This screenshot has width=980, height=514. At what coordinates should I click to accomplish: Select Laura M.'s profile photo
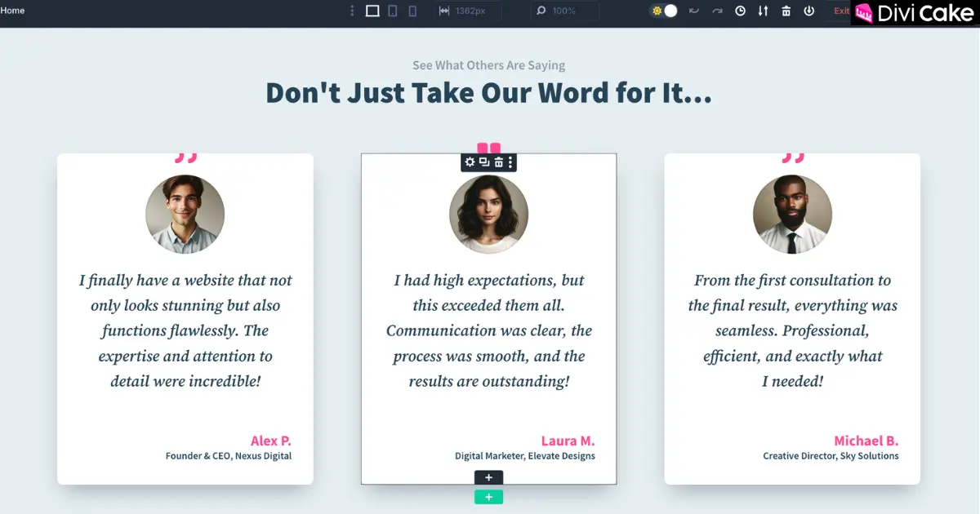[488, 215]
